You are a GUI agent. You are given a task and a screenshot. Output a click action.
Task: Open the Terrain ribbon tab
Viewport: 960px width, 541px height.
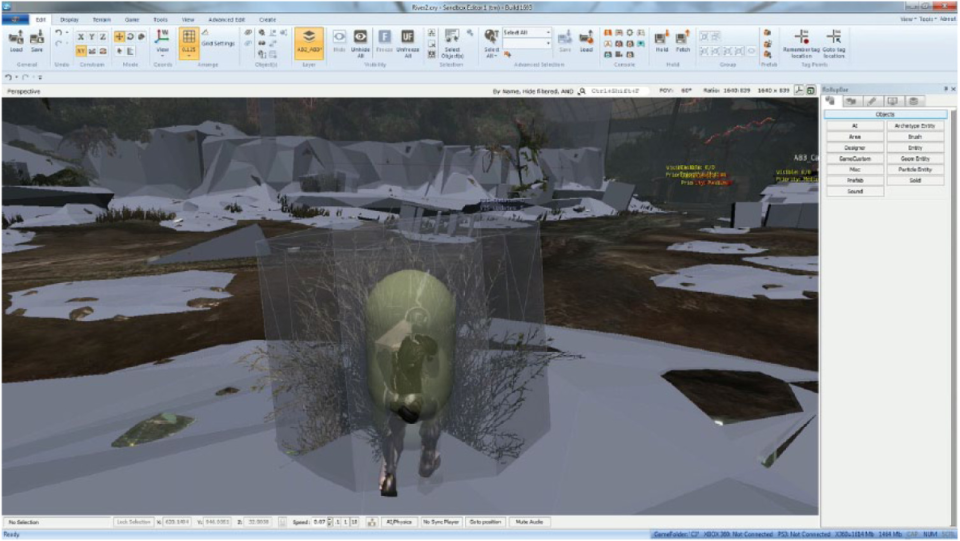102,20
